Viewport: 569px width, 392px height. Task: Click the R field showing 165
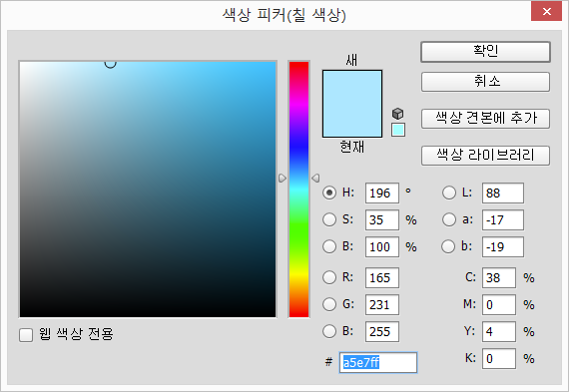pos(382,277)
